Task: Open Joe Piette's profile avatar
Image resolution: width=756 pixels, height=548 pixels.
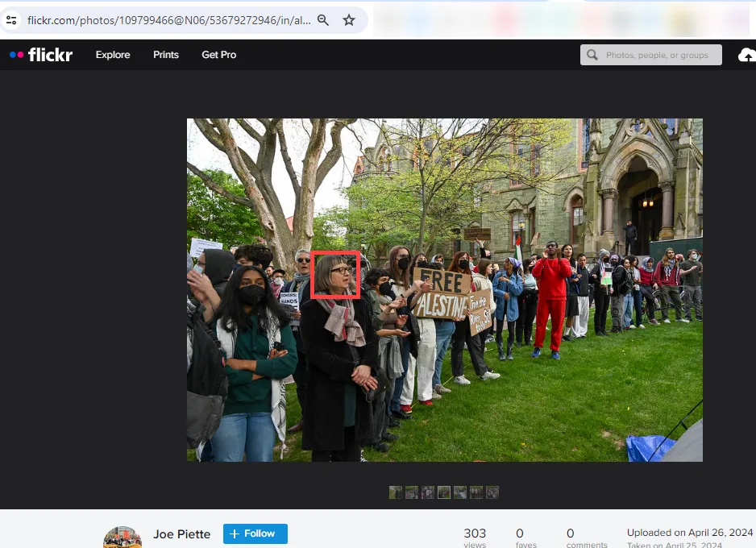Action: 123,538
